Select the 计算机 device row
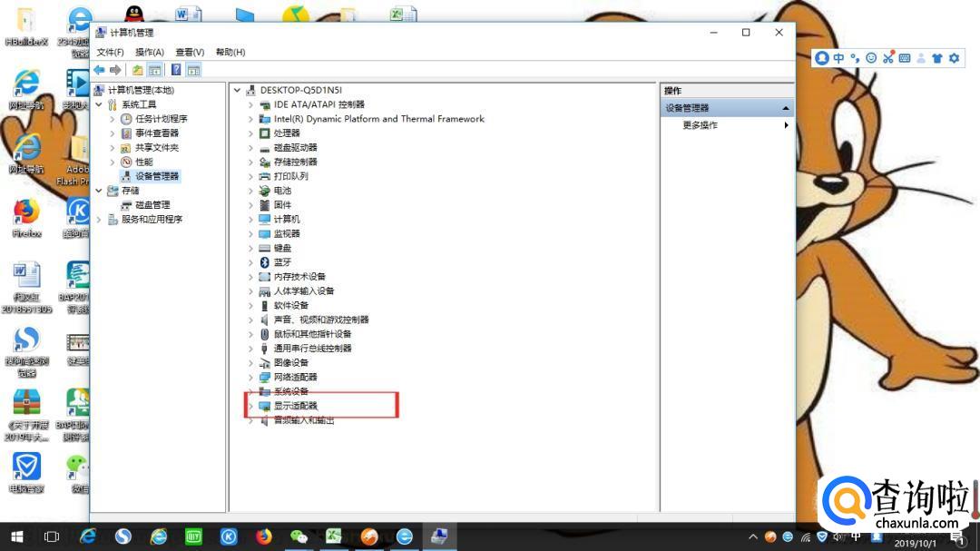 (x=286, y=220)
